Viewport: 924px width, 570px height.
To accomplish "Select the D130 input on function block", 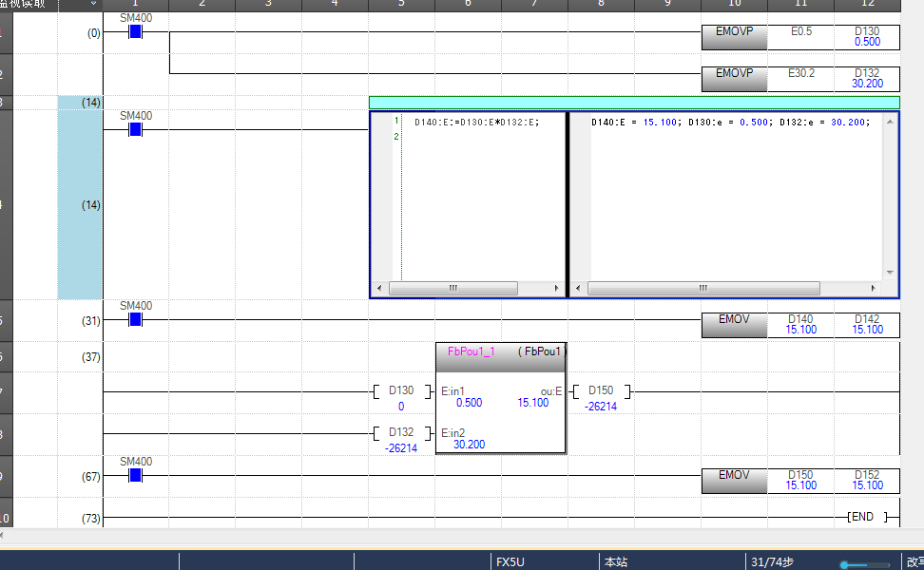I will pyautogui.click(x=401, y=390).
